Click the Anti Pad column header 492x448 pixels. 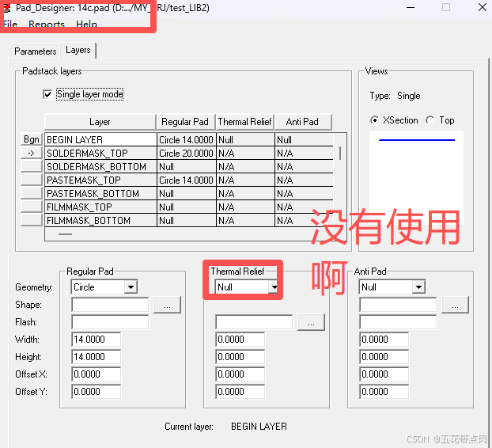302,122
